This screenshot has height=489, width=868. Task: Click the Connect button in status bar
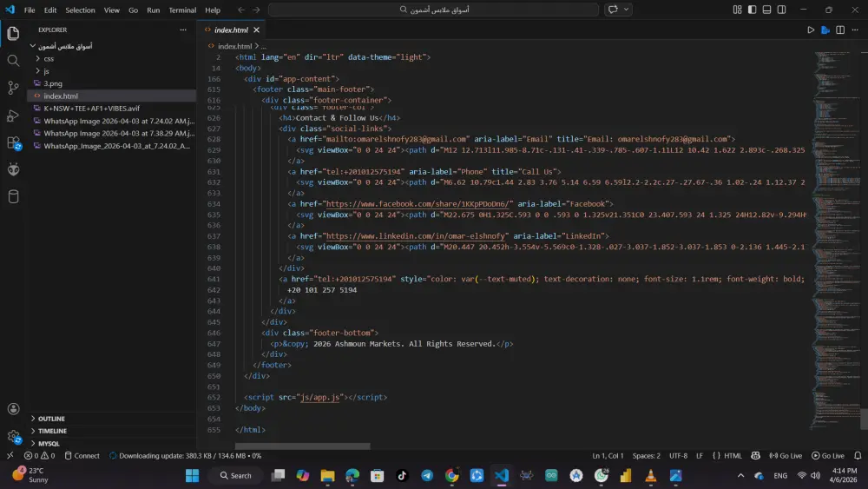point(82,456)
